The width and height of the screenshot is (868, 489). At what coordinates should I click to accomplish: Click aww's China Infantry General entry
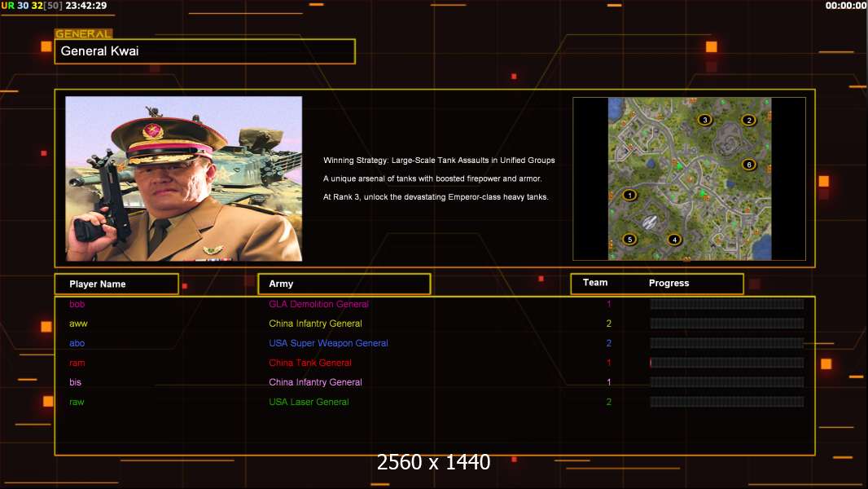coord(316,324)
